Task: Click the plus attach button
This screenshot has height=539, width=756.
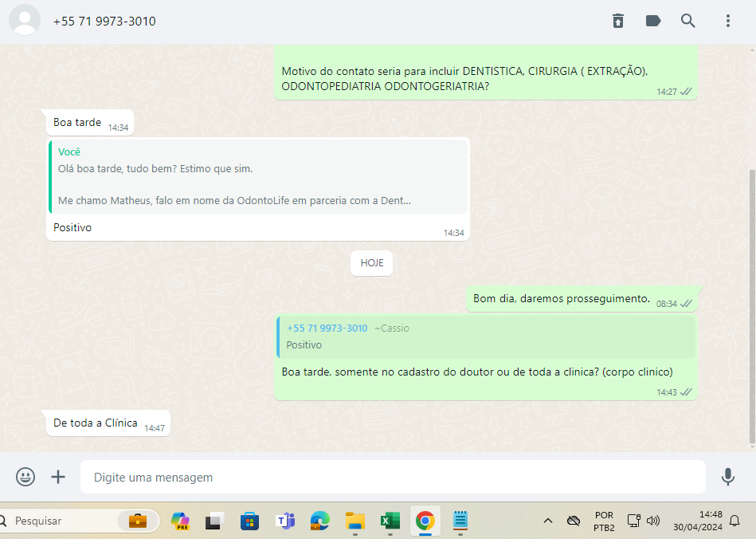Action: click(58, 477)
